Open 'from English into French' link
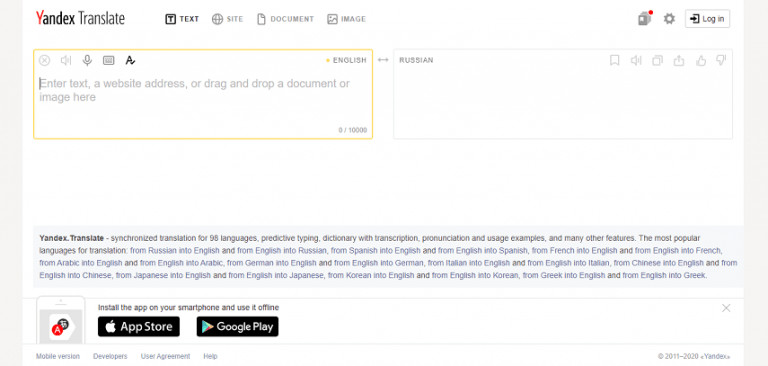This screenshot has width=768, height=366. (678, 250)
